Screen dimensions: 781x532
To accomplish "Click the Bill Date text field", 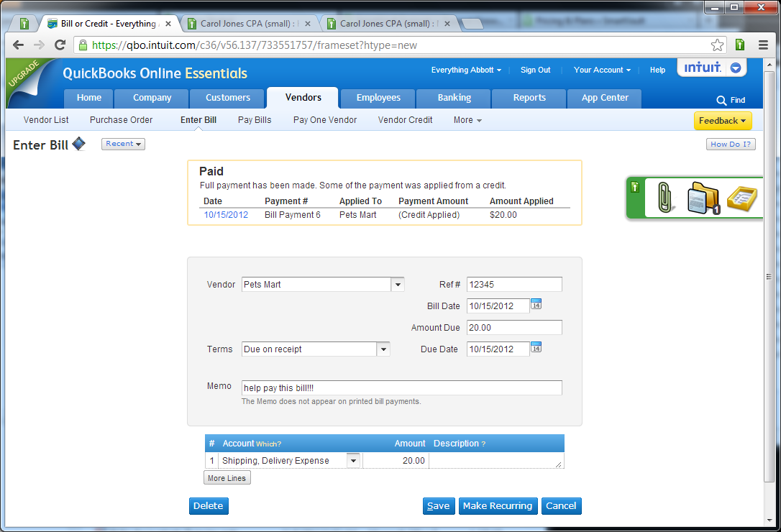I will click(498, 306).
